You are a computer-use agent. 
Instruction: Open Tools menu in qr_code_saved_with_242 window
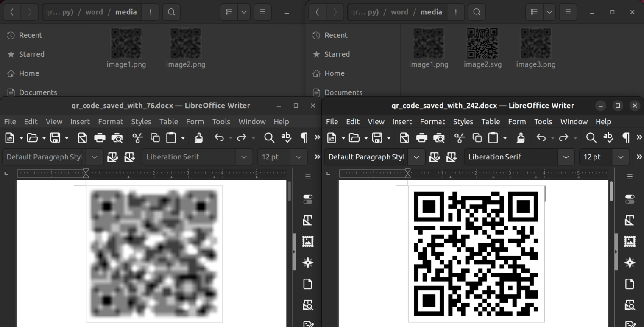point(543,122)
